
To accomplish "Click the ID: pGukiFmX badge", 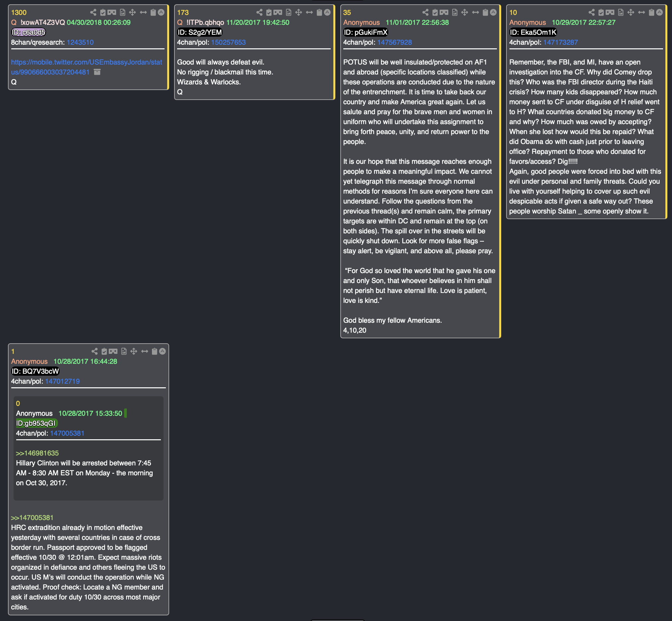I will (365, 32).
